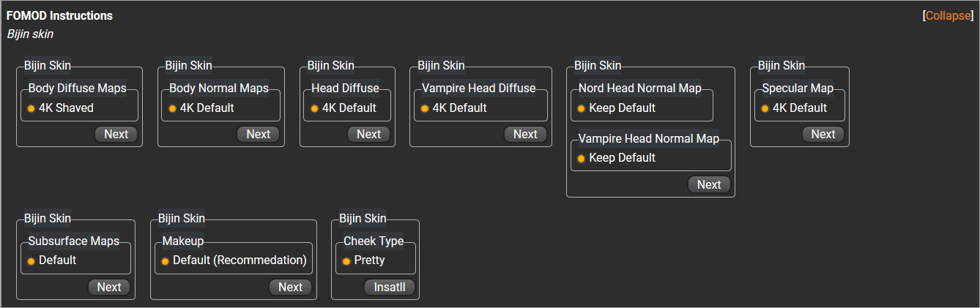
Task: Click Next in the Specular Map step
Action: tap(823, 134)
